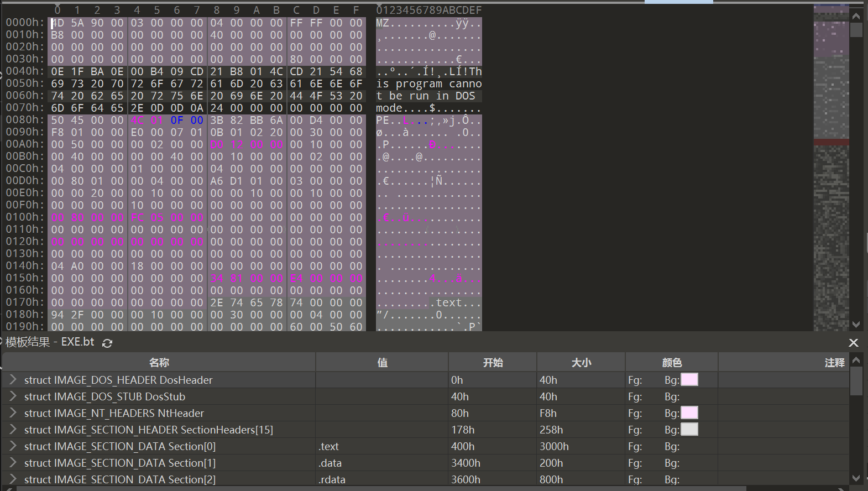Expand the IMAGE_NT_HEADERS NtHeader struct

click(13, 413)
